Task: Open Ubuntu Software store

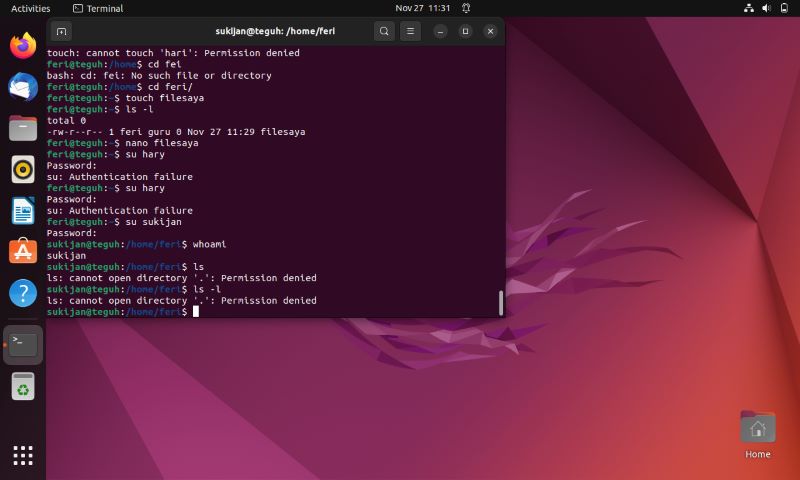Action: [x=23, y=251]
